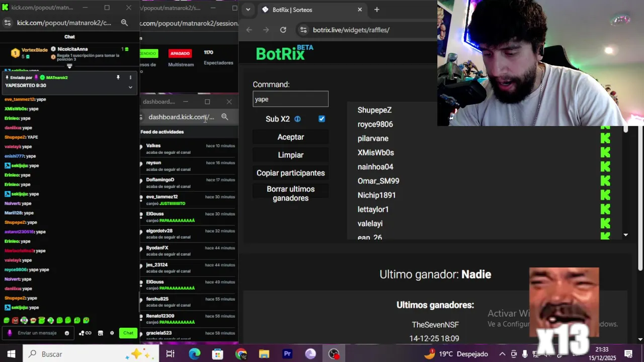644x362 pixels.
Task: Click Copiar participantes button
Action: (290, 173)
